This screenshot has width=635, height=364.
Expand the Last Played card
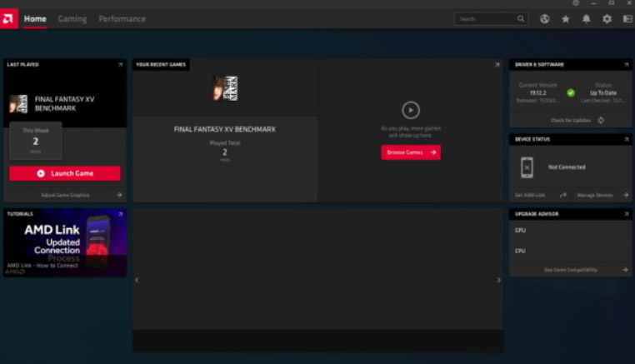(x=120, y=65)
